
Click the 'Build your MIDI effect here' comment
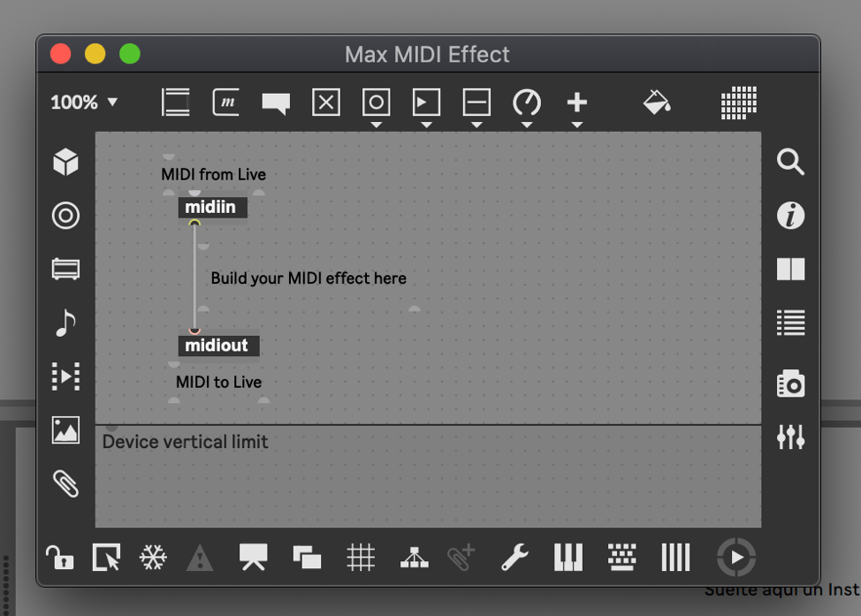tap(308, 278)
